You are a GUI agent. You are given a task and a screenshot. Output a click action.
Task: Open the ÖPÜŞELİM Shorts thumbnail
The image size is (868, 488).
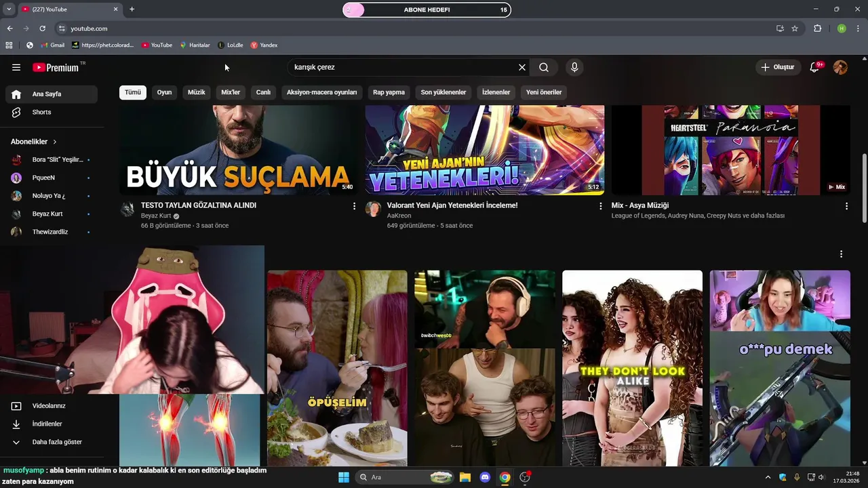[x=337, y=368]
